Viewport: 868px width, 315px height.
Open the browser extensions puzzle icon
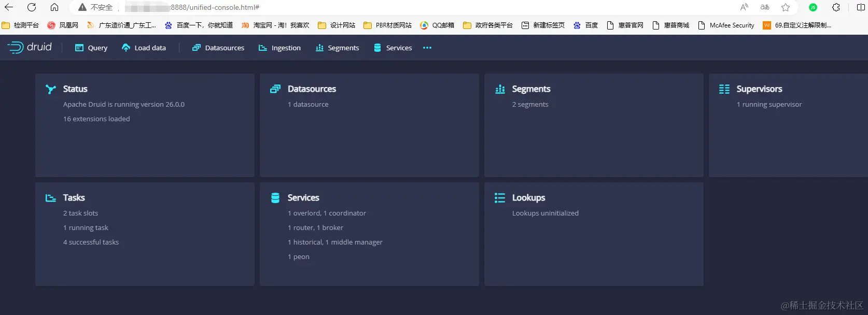pyautogui.click(x=836, y=7)
